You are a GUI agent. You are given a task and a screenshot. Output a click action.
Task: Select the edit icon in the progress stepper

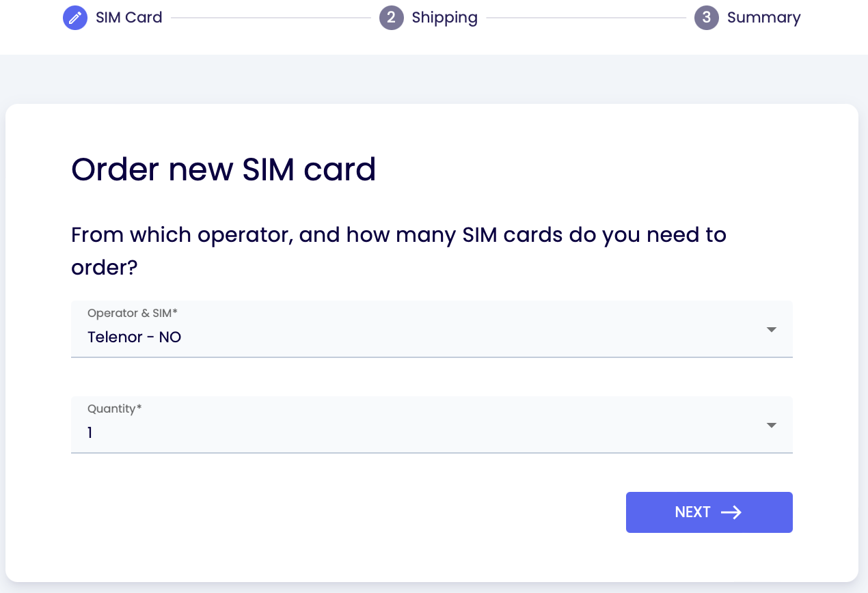[75, 18]
